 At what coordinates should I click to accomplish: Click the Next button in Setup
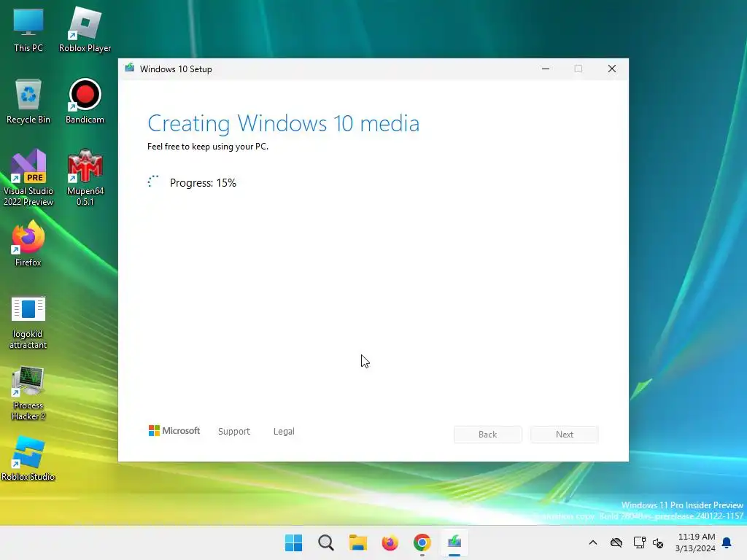click(x=565, y=435)
